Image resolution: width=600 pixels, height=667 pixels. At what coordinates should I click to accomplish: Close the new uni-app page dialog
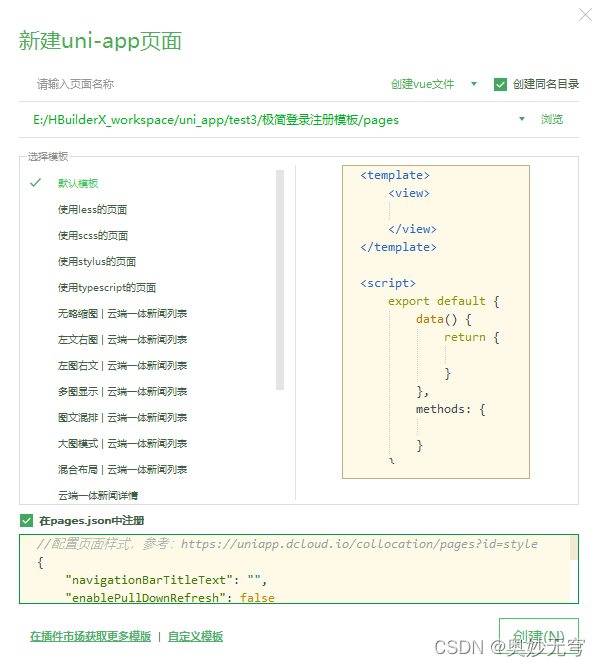[585, 15]
